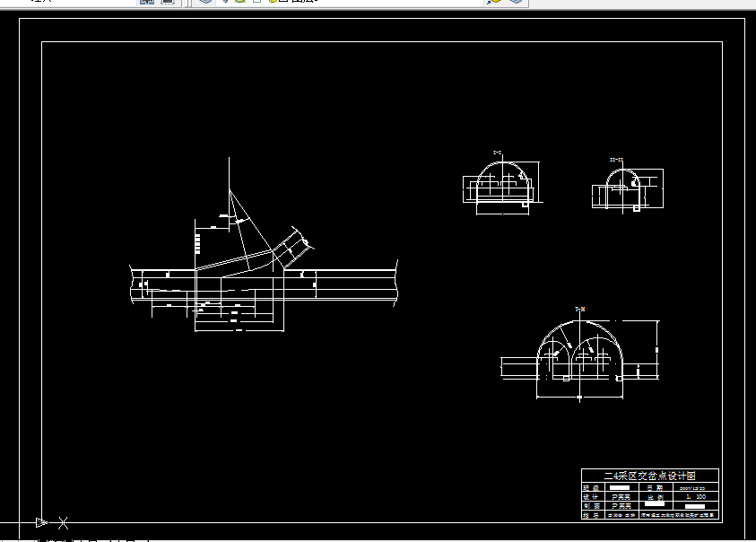Select the double-arch cross-section drawing
The image size is (756, 542).
(x=580, y=354)
